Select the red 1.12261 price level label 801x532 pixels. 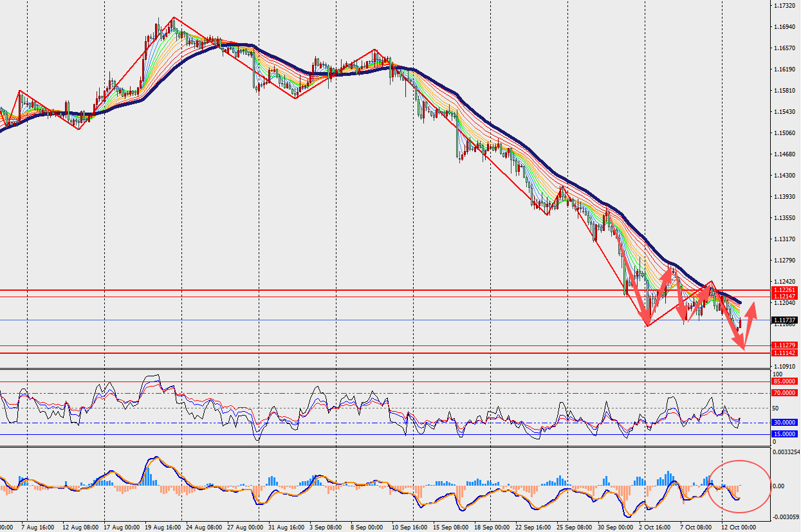click(x=786, y=289)
